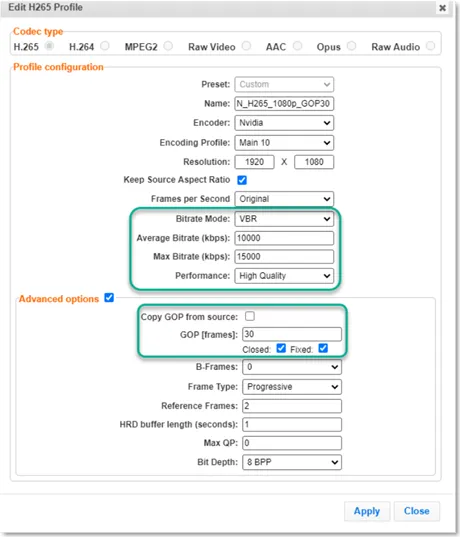Image resolution: width=460 pixels, height=537 pixels.
Task: Open the Frames per Second dropdown
Action: pos(284,199)
